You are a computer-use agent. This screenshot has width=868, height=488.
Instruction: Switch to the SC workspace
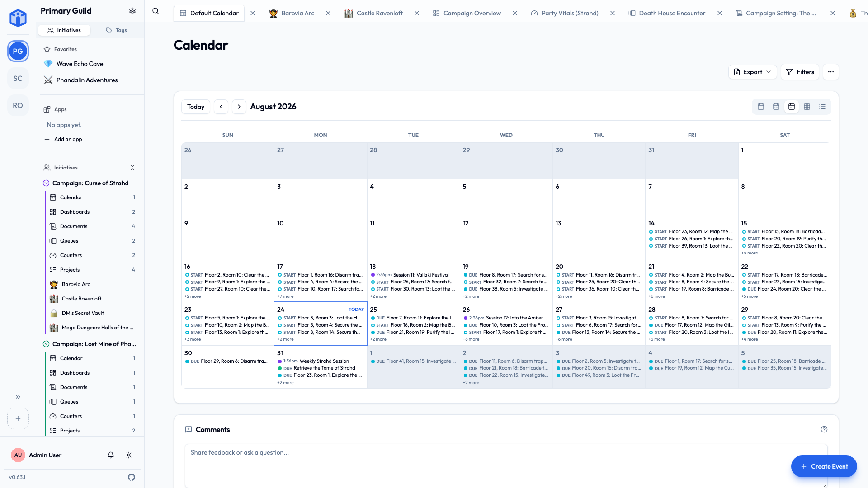[18, 78]
